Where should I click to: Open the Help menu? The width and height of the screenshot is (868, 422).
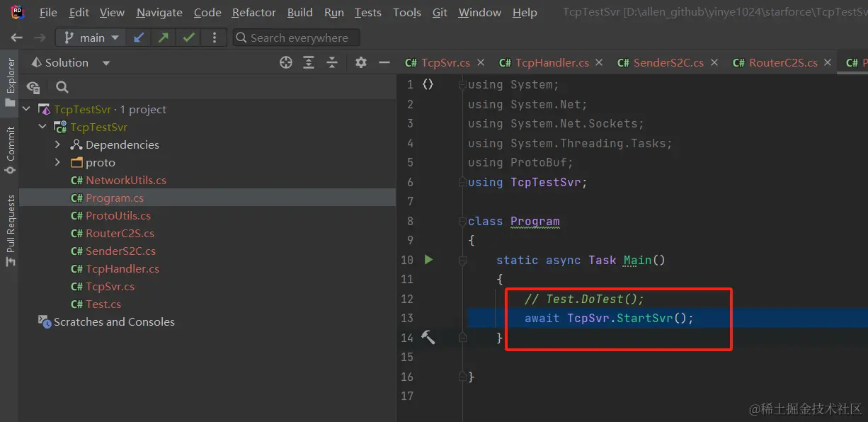tap(525, 12)
